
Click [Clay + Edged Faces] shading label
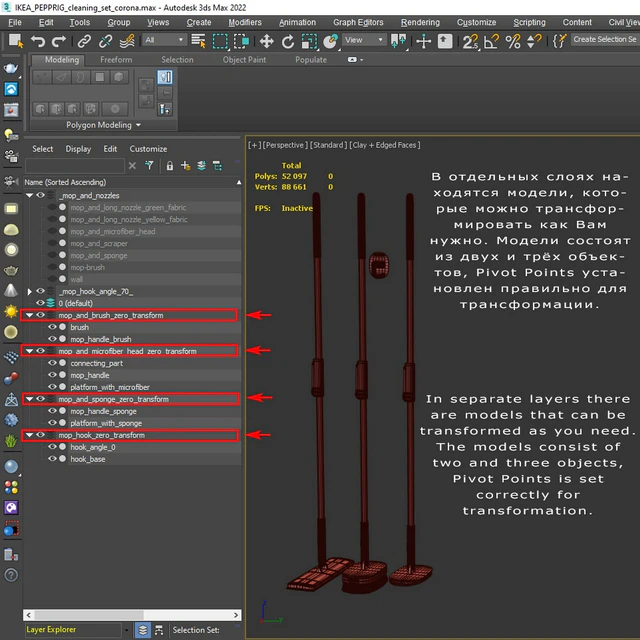384,145
